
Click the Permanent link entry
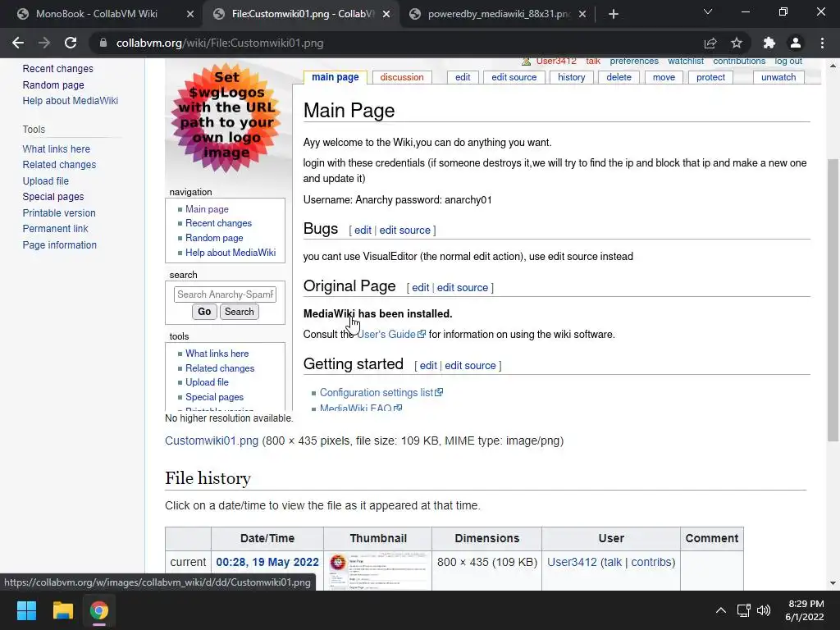tap(55, 228)
